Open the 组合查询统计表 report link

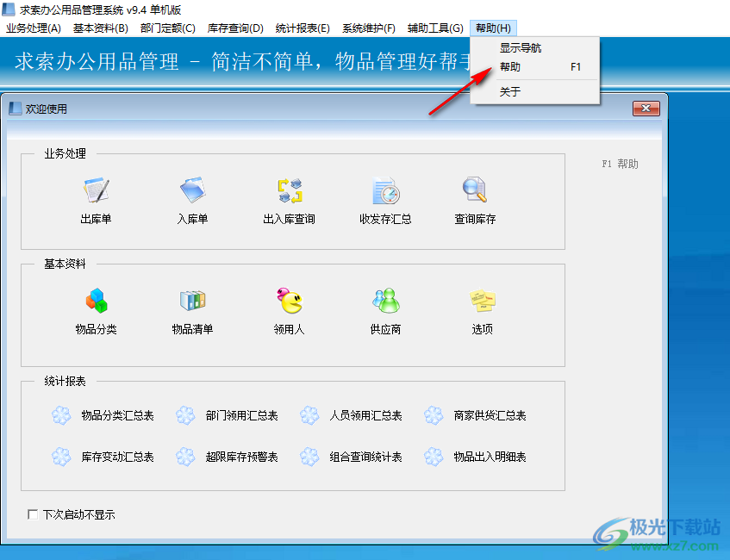366,457
